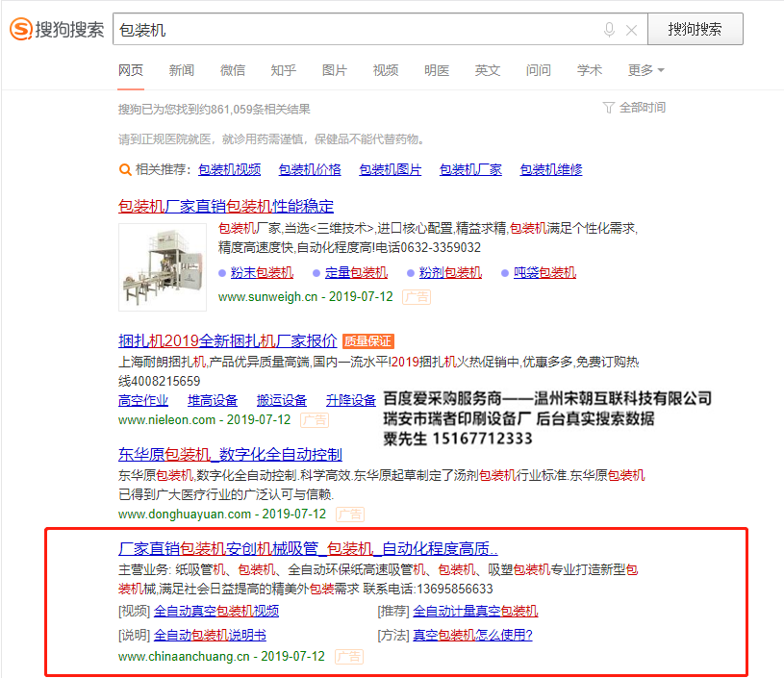Switch to the 知乎 tab
Image resolution: width=784 pixels, height=678 pixels.
[284, 70]
